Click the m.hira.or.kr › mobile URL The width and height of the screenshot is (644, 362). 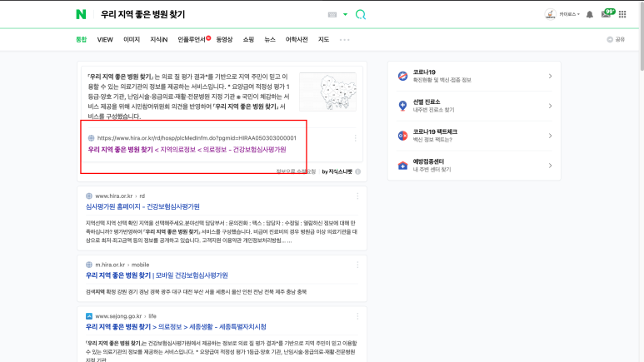tap(122, 265)
